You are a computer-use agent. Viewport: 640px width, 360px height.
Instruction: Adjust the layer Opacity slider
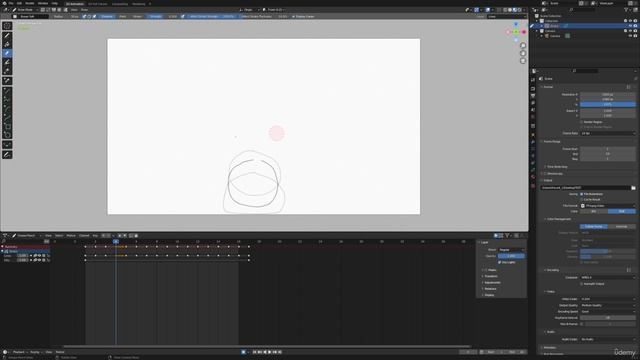tap(511, 256)
